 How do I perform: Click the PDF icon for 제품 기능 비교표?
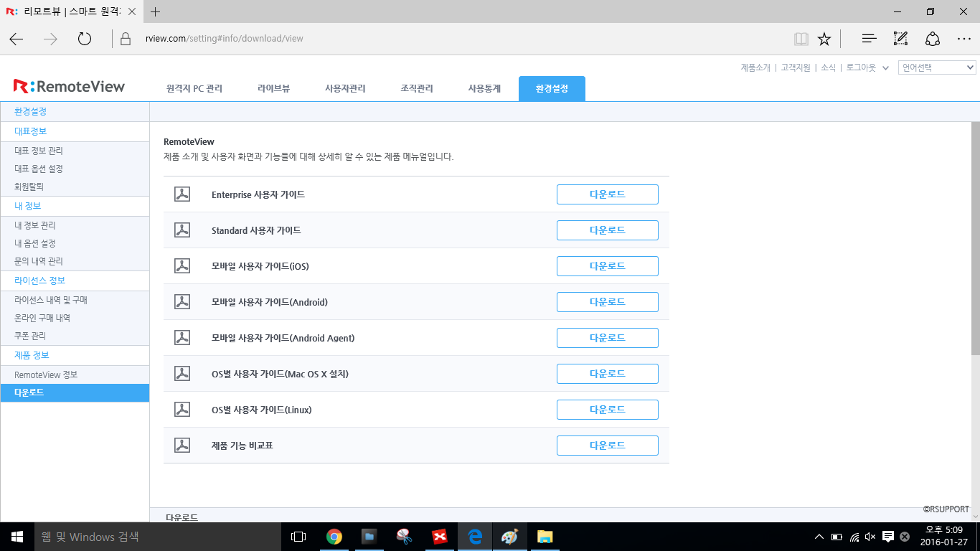coord(182,446)
